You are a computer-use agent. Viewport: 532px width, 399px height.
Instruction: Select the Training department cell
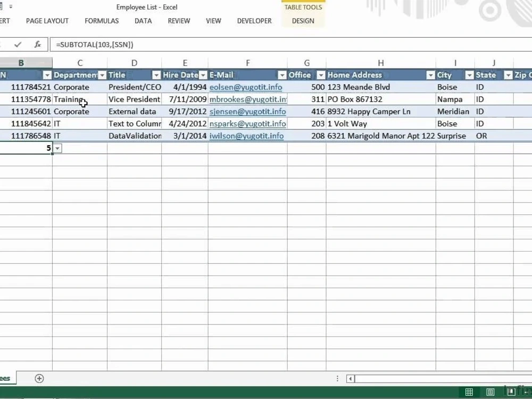tap(80, 99)
